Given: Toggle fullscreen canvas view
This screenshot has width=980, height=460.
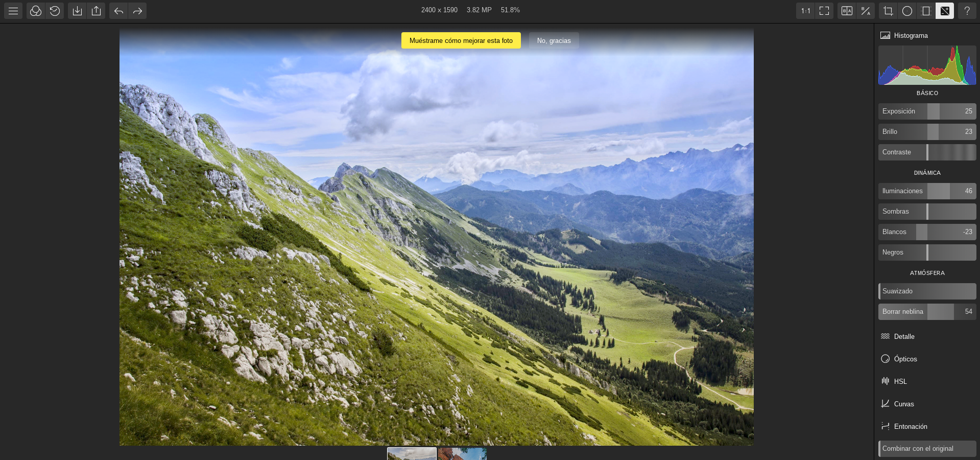Looking at the screenshot, I should click(824, 10).
